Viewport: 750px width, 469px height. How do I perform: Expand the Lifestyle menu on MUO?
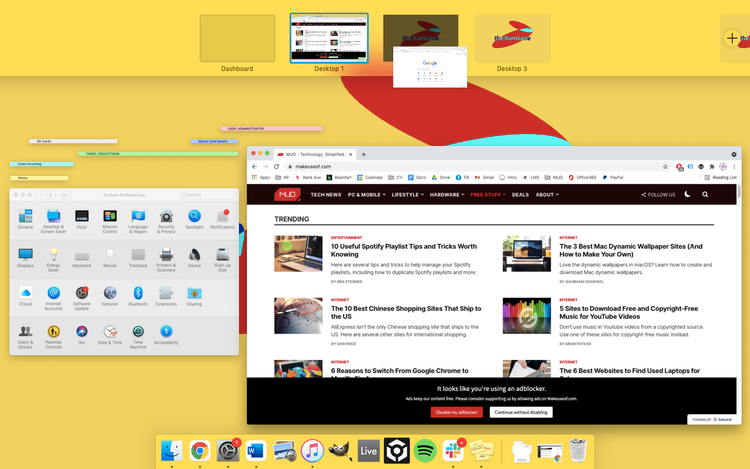click(408, 195)
